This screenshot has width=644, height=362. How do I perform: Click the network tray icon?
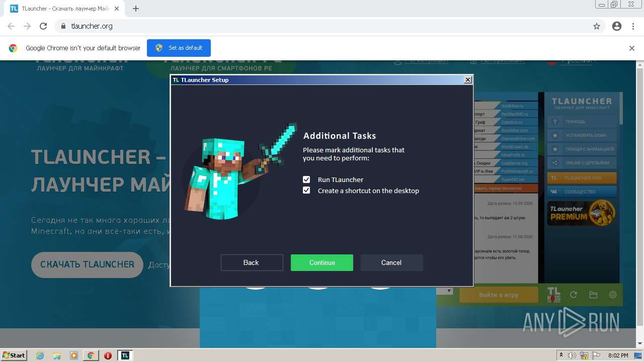(x=584, y=355)
